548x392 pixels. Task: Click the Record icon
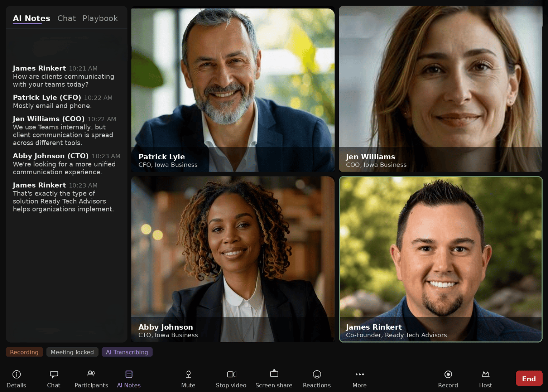point(448,374)
